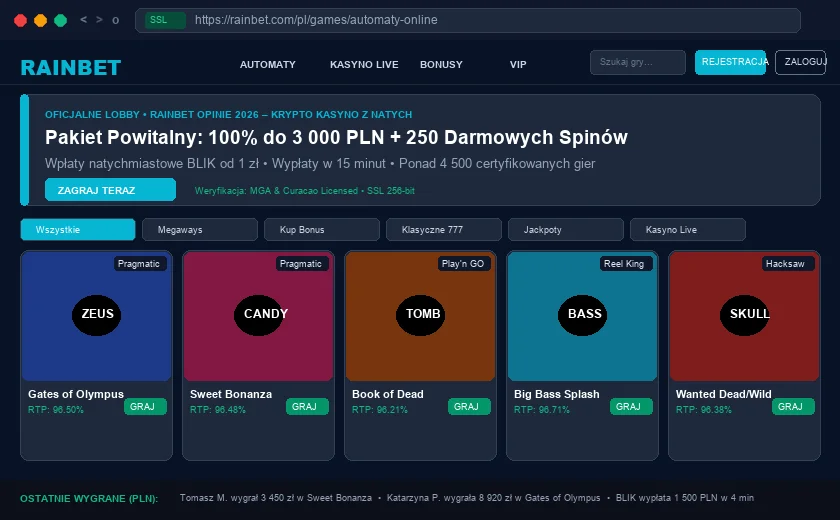Click the CANDY circle icon
The width and height of the screenshot is (840, 520).
[259, 315]
